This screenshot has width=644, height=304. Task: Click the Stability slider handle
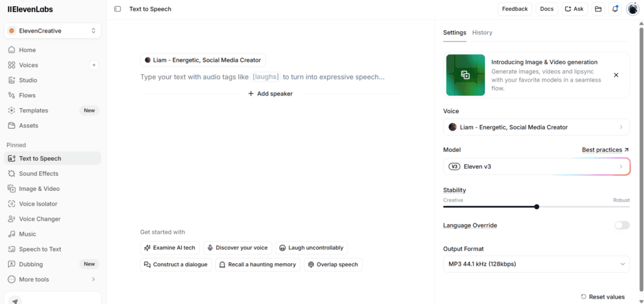[x=537, y=207]
